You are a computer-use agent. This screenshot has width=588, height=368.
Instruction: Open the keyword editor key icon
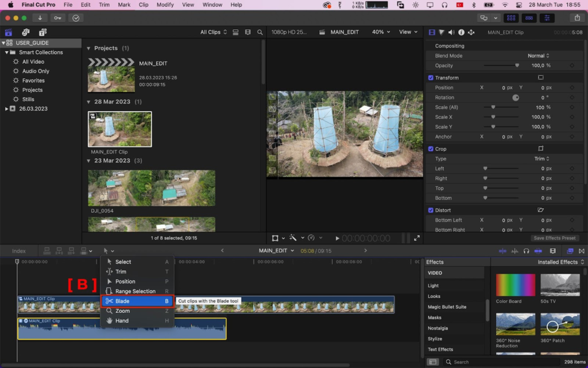(57, 18)
